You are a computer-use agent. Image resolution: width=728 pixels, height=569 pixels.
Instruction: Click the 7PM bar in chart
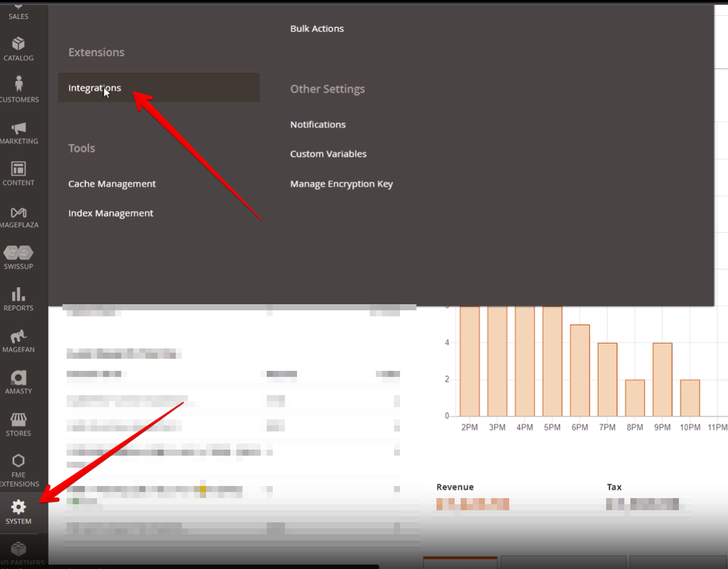click(607, 379)
